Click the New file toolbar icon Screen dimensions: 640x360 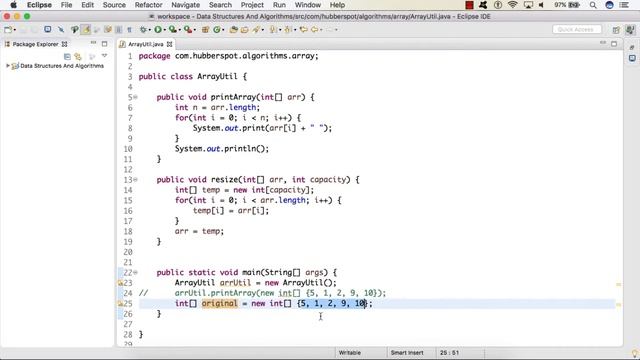pos(7,29)
